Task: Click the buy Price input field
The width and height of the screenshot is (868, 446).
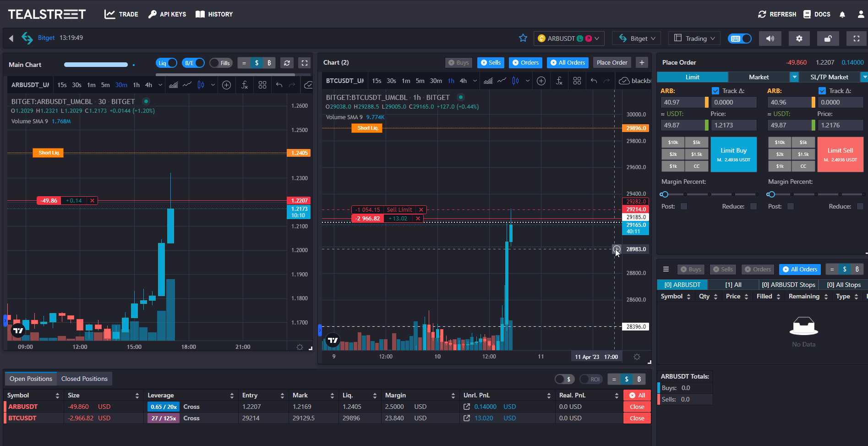Action: pos(733,125)
